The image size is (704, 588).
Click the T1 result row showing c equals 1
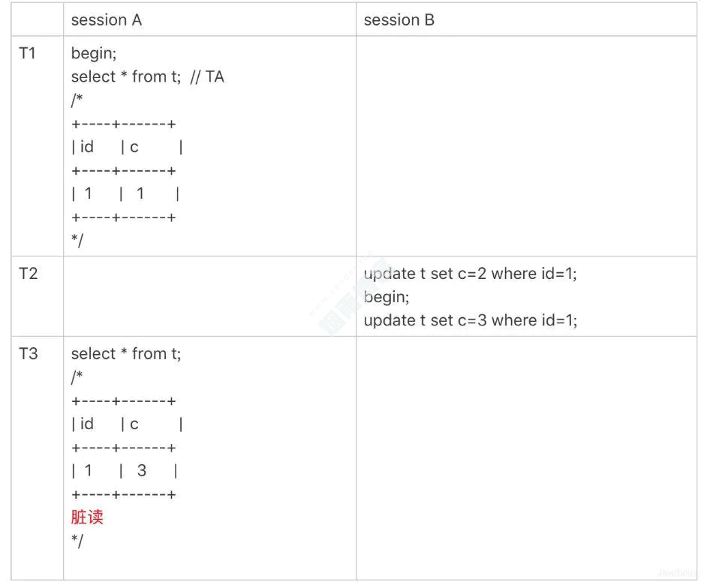125,194
